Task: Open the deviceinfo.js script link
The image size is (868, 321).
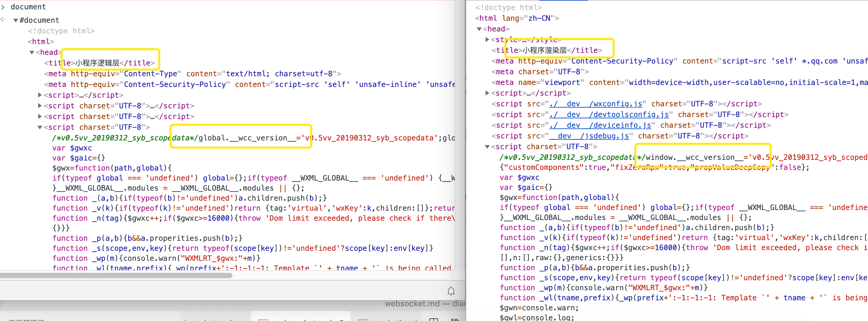Action: (x=600, y=125)
